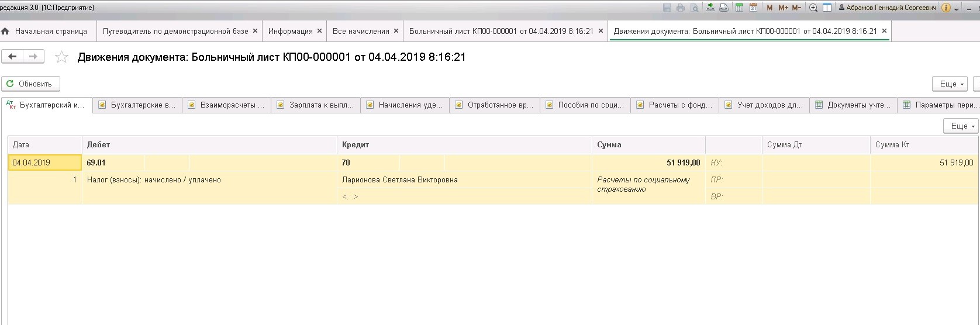Click the go-to-link icon next to calculator
The width and height of the screenshot is (980, 325).
(x=724, y=8)
